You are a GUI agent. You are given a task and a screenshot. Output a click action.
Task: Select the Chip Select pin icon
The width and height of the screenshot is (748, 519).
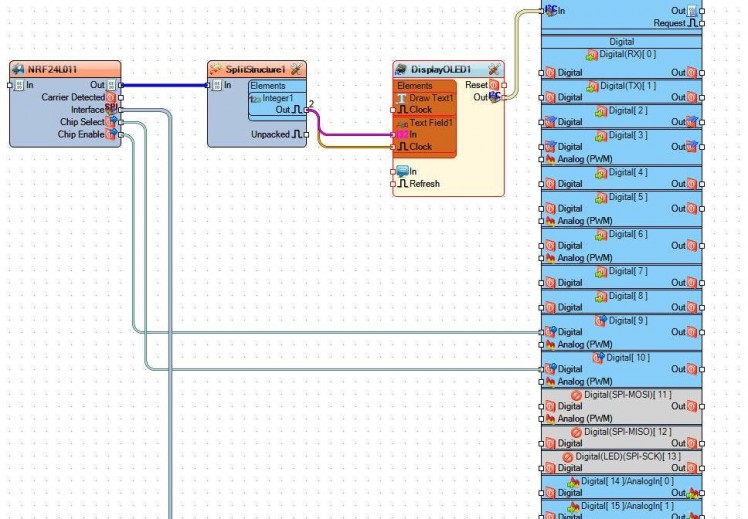(111, 122)
